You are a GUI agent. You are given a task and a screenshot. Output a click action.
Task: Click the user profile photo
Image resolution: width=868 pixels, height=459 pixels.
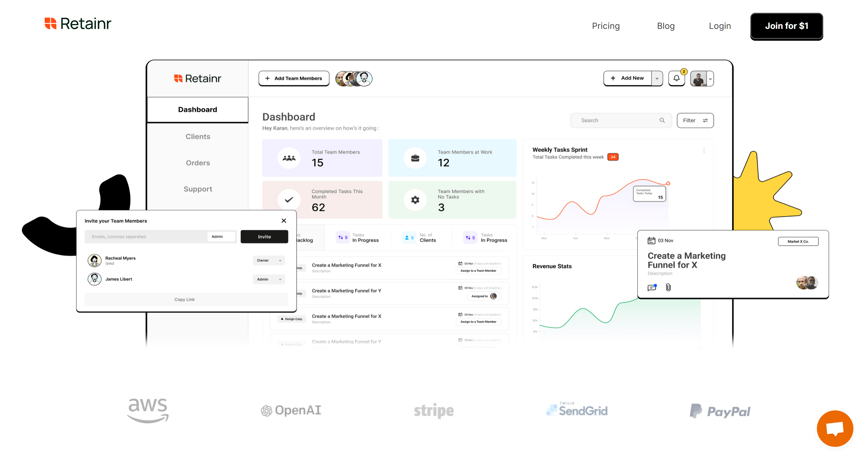[699, 78]
